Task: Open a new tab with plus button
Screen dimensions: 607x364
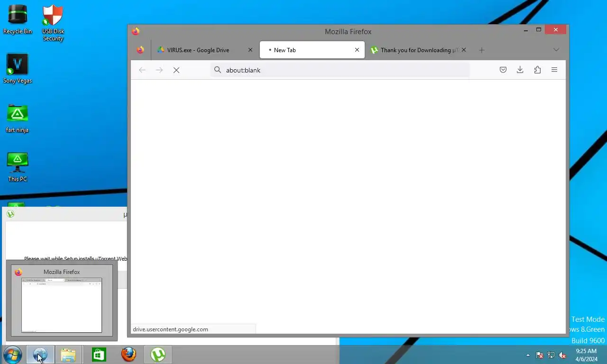Action: 481,50
